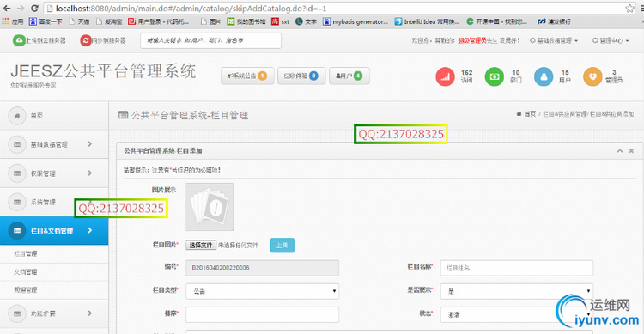Image resolution: width=644 pixels, height=334 pixels.
Task: Open the sxt bookmark
Action: tap(281, 21)
